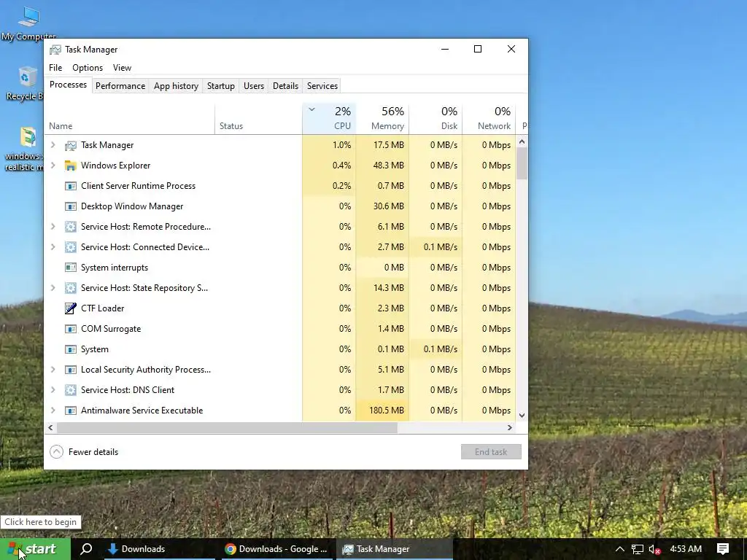Click vertical scrollbar up arrow

tap(522, 141)
